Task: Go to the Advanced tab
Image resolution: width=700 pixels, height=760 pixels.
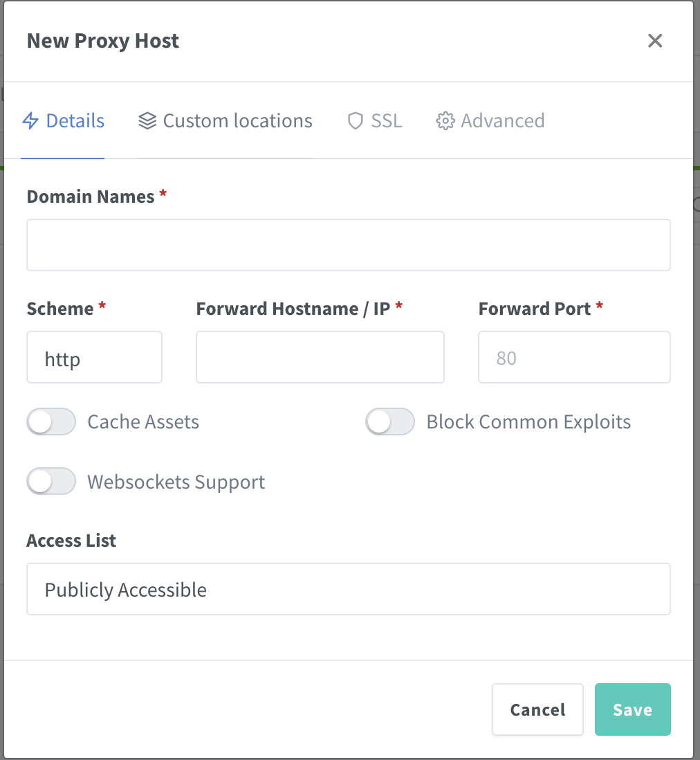Action: pos(502,121)
